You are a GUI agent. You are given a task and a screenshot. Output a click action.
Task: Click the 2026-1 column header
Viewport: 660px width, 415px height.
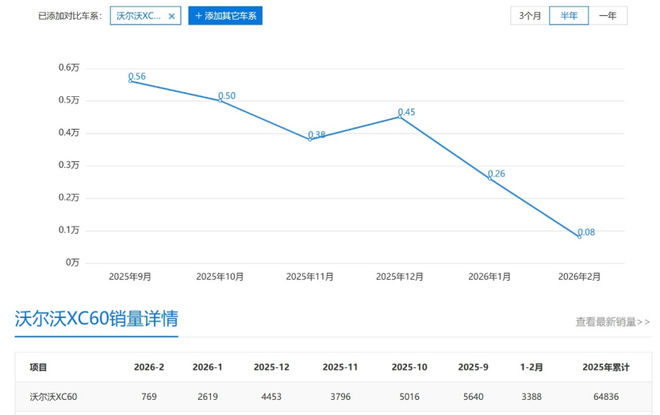[208, 367]
